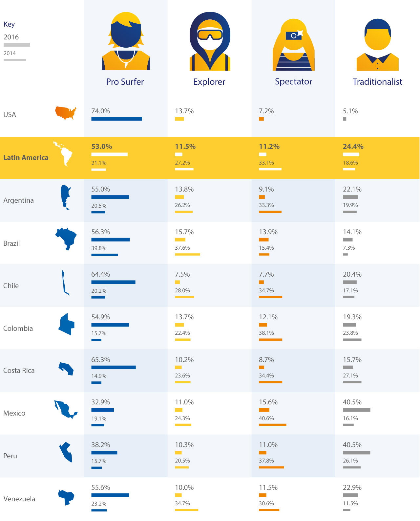Click the Traditionalist column heading

click(377, 82)
